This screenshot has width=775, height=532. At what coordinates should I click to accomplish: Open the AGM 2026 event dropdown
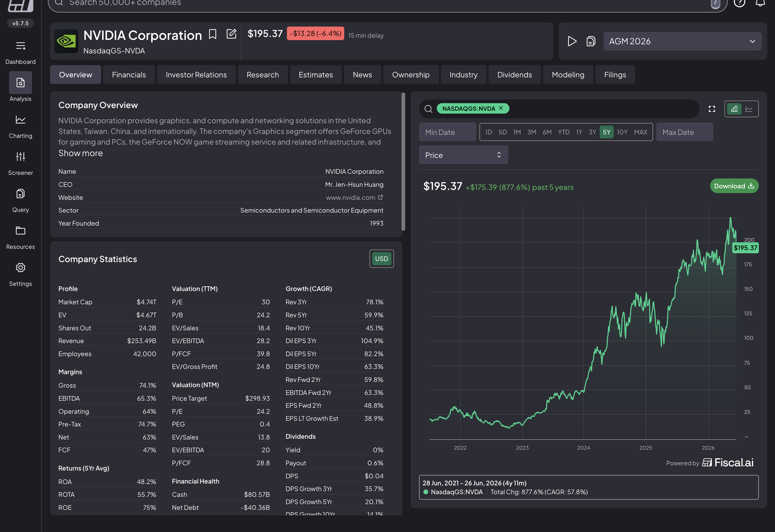pos(682,41)
